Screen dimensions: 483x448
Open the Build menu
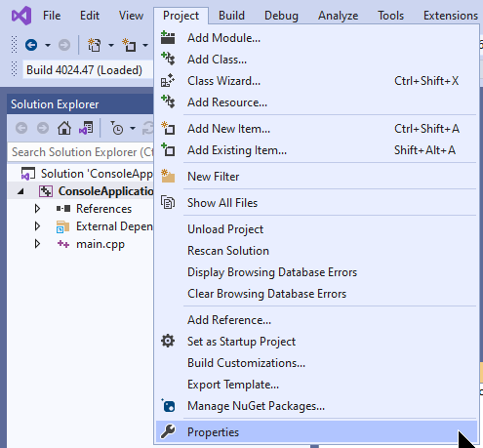pos(231,16)
